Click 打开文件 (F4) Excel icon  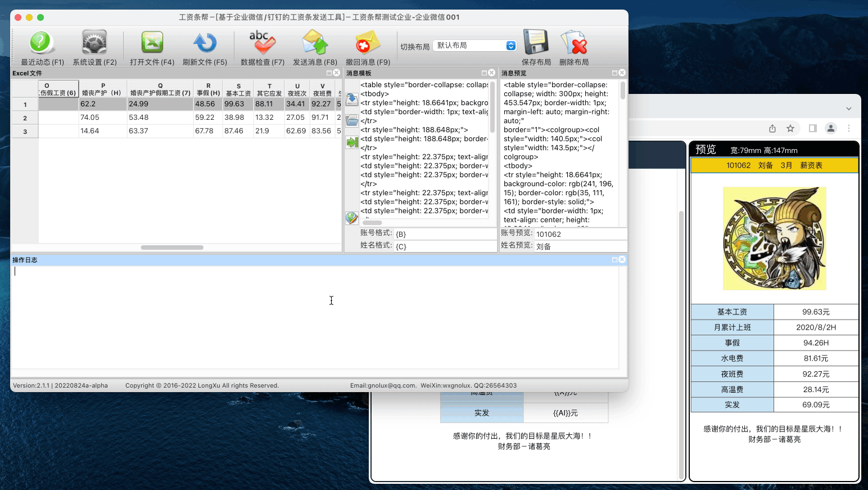[152, 43]
